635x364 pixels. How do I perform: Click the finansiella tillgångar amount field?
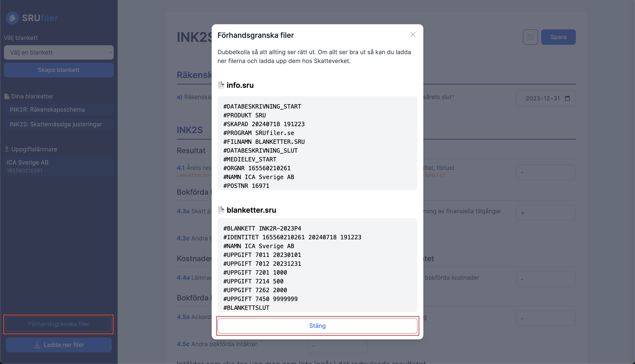546,213
